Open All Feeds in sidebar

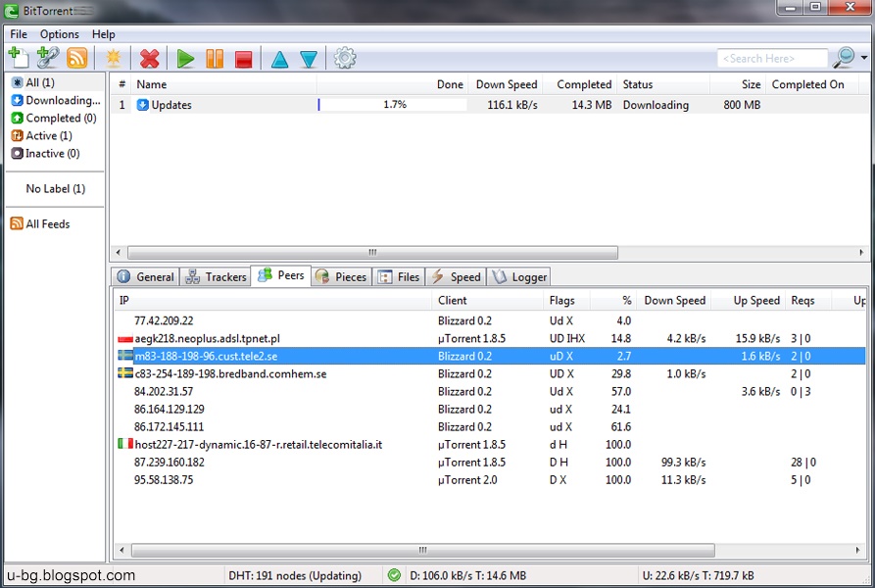(x=41, y=223)
